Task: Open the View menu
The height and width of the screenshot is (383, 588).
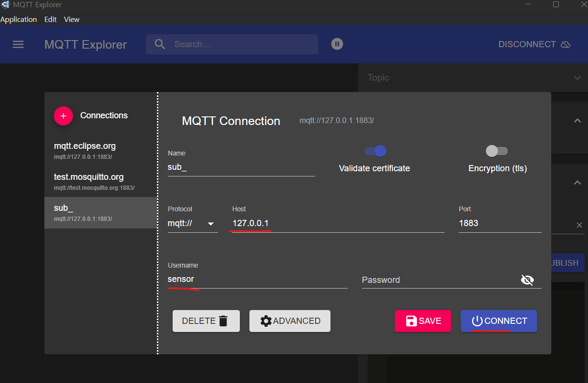Action: pos(72,20)
